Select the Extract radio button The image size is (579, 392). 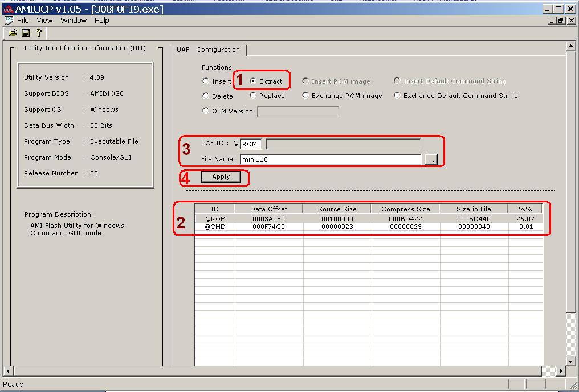pyautogui.click(x=253, y=81)
